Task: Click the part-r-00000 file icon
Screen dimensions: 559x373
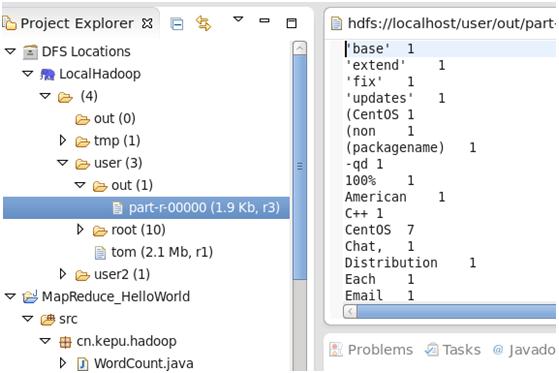Action: (x=117, y=208)
